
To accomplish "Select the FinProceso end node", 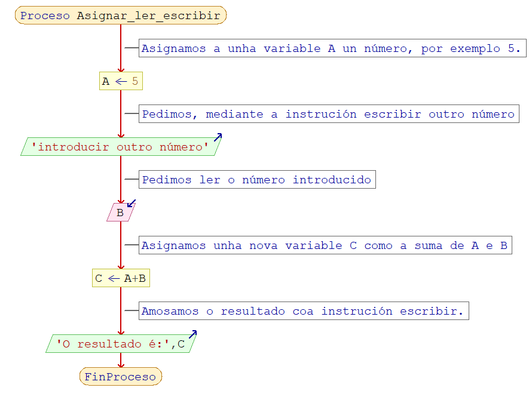I will (x=120, y=377).
